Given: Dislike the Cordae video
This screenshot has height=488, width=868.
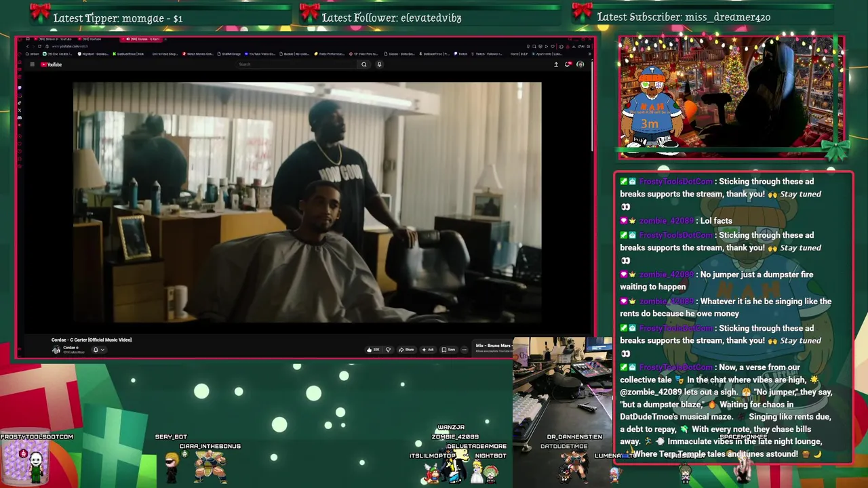Looking at the screenshot, I should pos(388,350).
